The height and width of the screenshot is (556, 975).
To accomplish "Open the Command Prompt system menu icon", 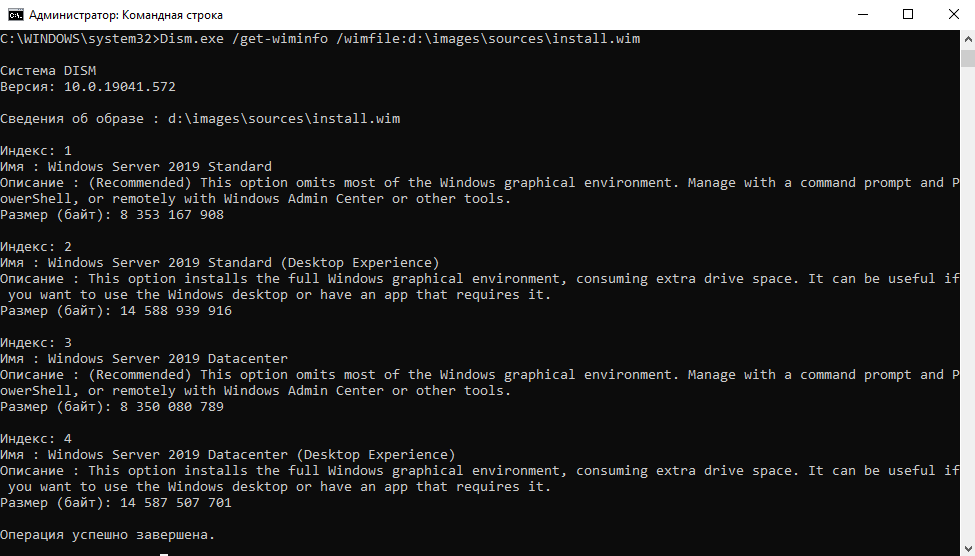I will 16,14.
